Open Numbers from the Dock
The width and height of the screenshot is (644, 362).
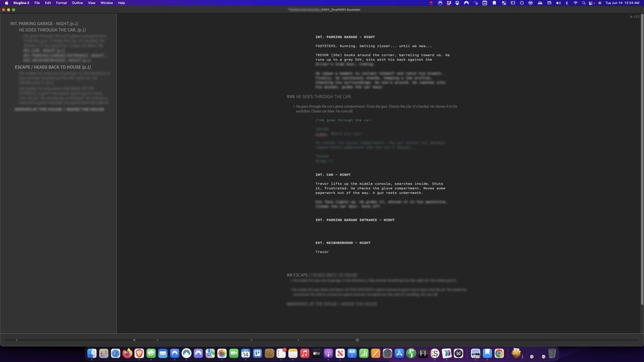click(x=364, y=353)
